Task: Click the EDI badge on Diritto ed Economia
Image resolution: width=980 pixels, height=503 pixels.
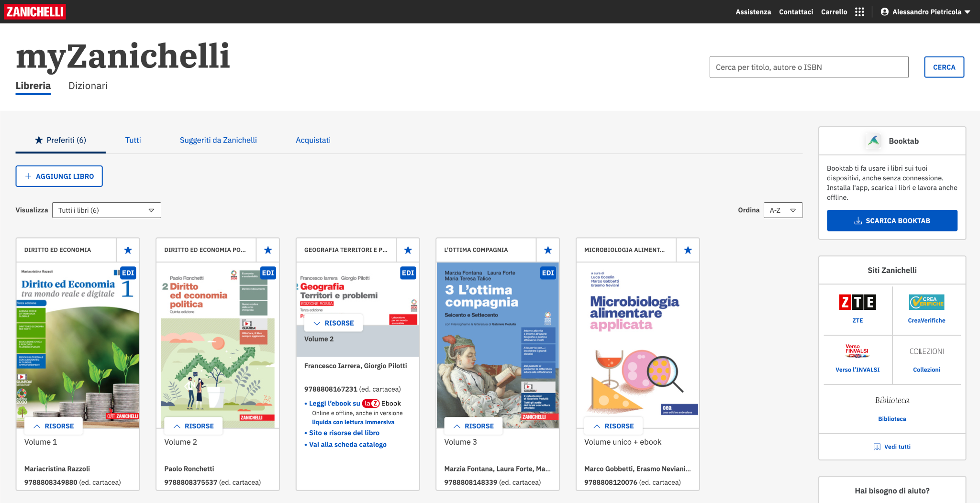Action: 128,273
